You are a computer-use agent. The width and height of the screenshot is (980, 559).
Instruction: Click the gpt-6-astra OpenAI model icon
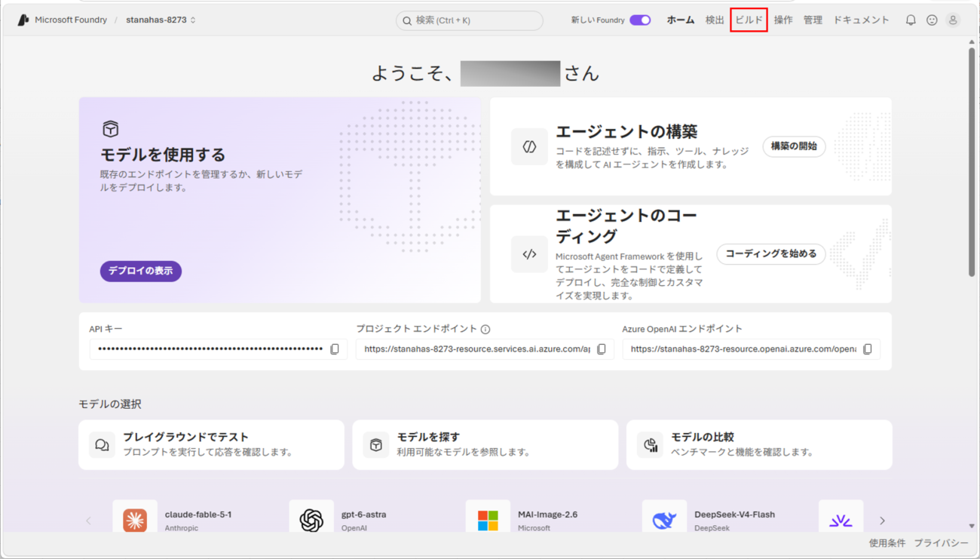(x=311, y=520)
